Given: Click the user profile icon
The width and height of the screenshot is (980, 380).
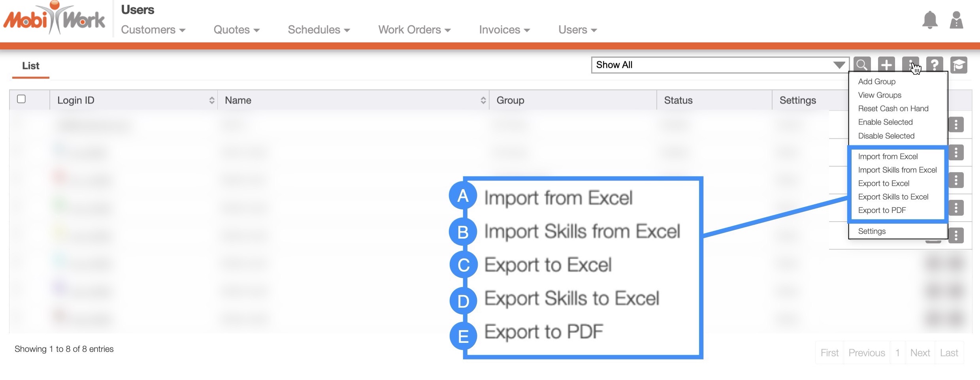Looking at the screenshot, I should point(956,20).
